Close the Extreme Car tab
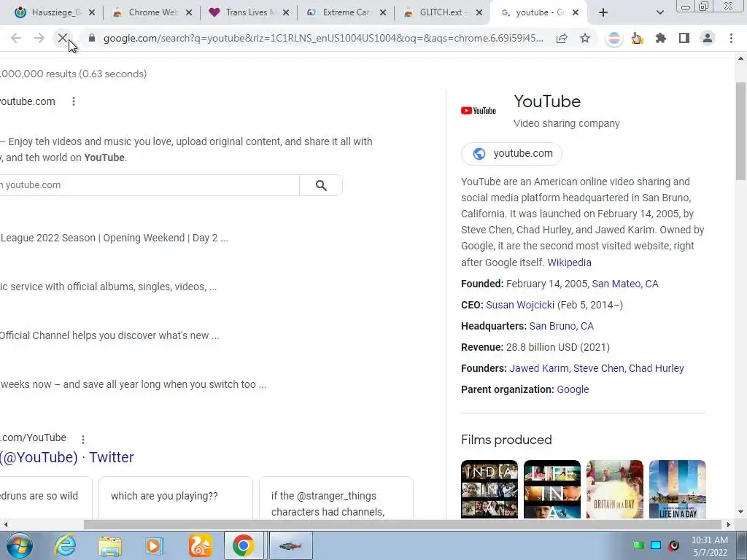Screen dimensions: 747x560 [382, 12]
